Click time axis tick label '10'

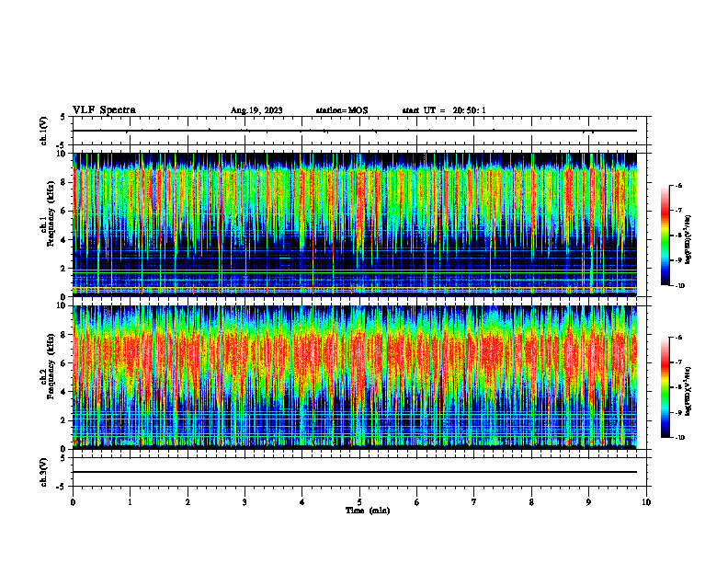pos(646,502)
